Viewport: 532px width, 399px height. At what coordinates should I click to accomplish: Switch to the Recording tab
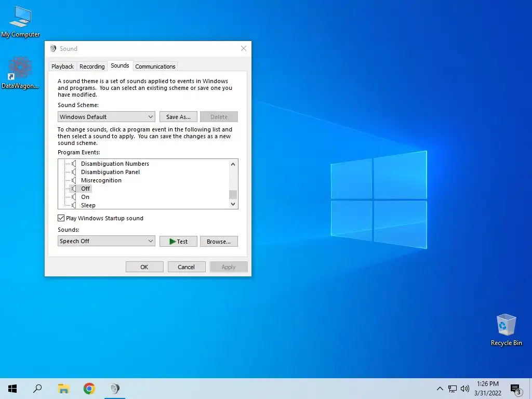[92, 66]
